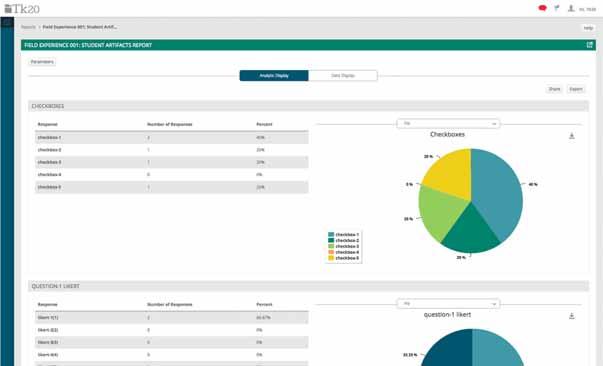Select the checkbox-1 table row
Screen dimensions: 603x366
[172, 138]
